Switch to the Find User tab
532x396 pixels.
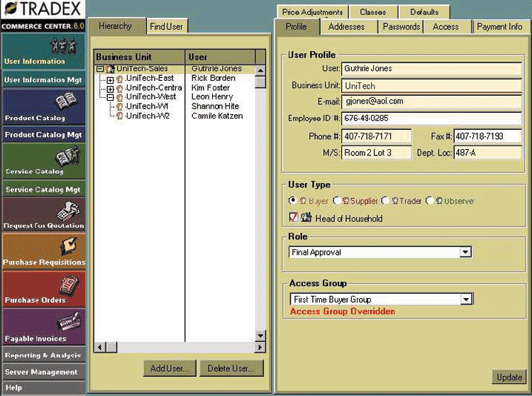tap(166, 27)
